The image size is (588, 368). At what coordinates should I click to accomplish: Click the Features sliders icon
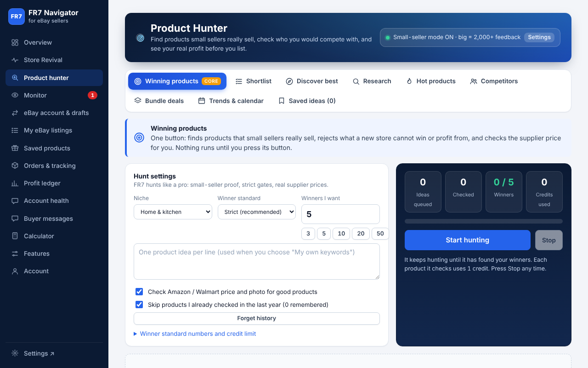pyautogui.click(x=15, y=253)
